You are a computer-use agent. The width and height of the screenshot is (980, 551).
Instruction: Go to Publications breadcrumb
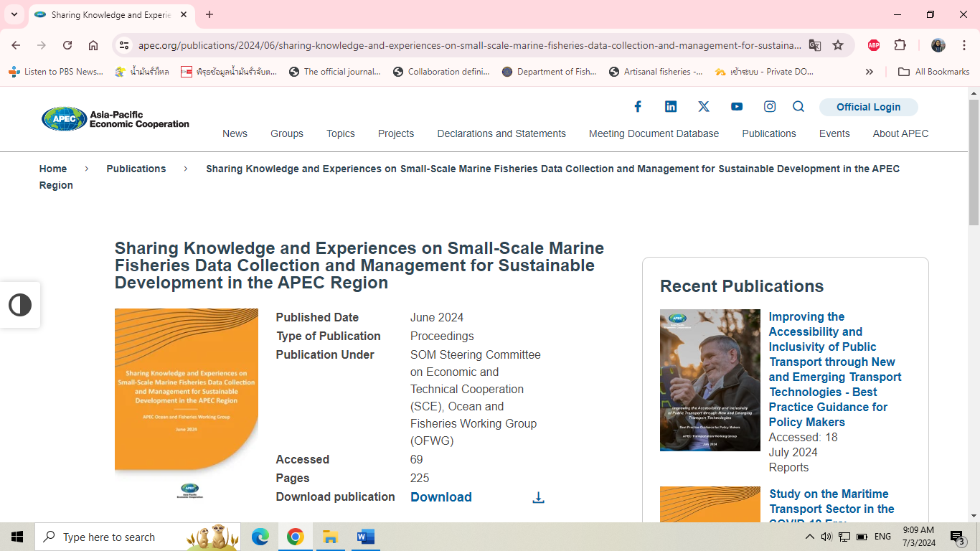[136, 169]
